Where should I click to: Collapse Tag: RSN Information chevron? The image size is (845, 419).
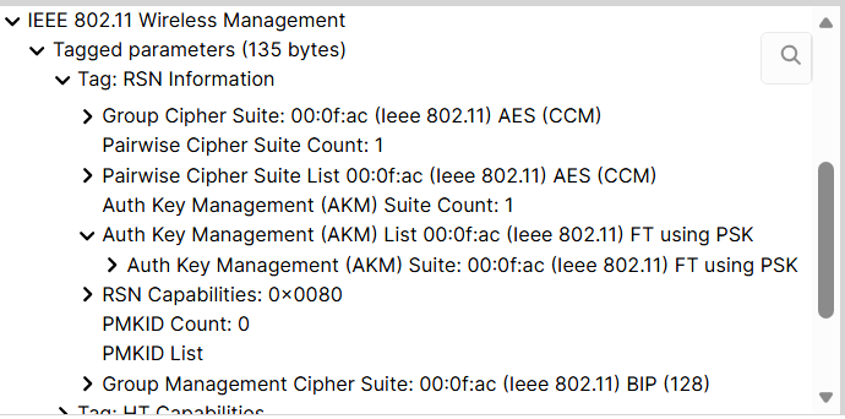[x=63, y=81]
